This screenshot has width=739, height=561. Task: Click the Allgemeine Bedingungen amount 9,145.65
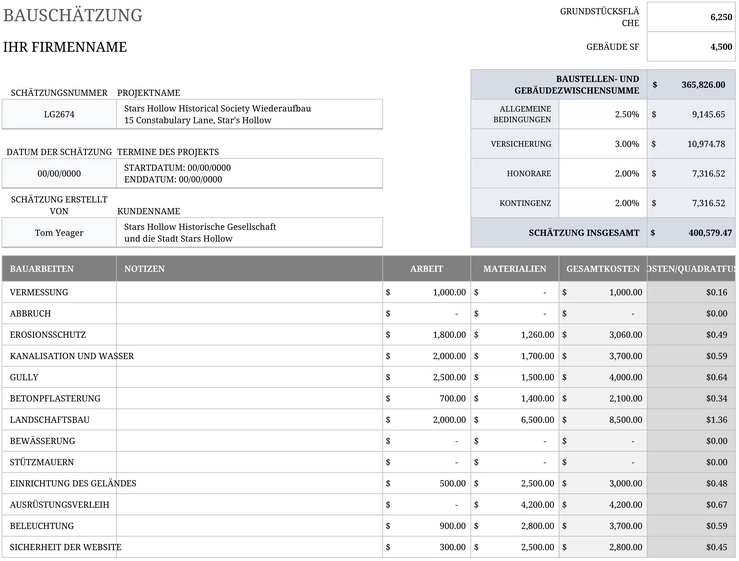[691, 114]
